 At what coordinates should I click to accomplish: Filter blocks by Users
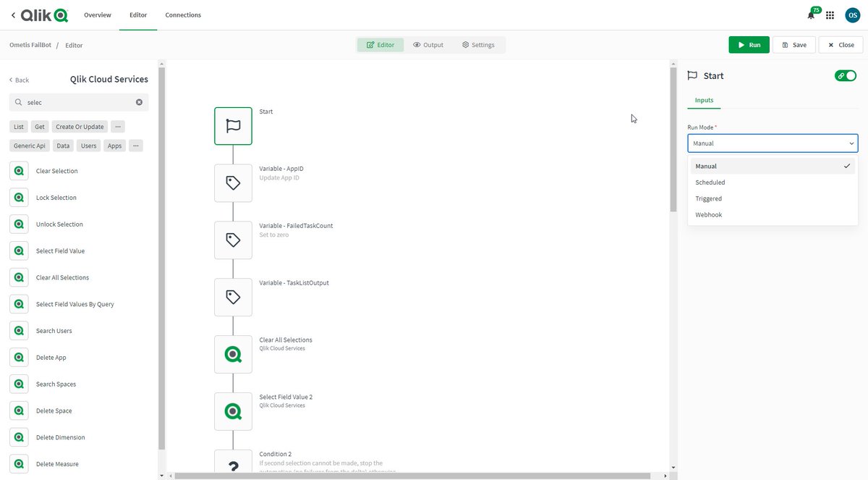89,146
